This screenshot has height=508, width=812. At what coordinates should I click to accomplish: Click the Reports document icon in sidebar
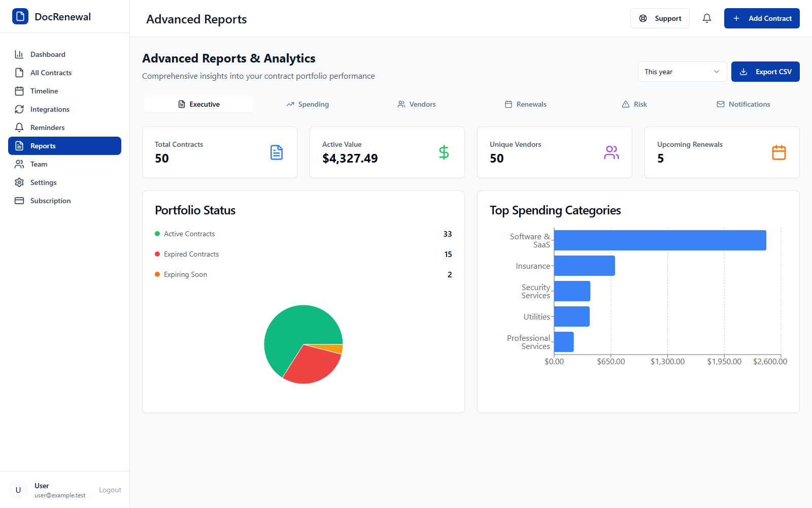(19, 146)
